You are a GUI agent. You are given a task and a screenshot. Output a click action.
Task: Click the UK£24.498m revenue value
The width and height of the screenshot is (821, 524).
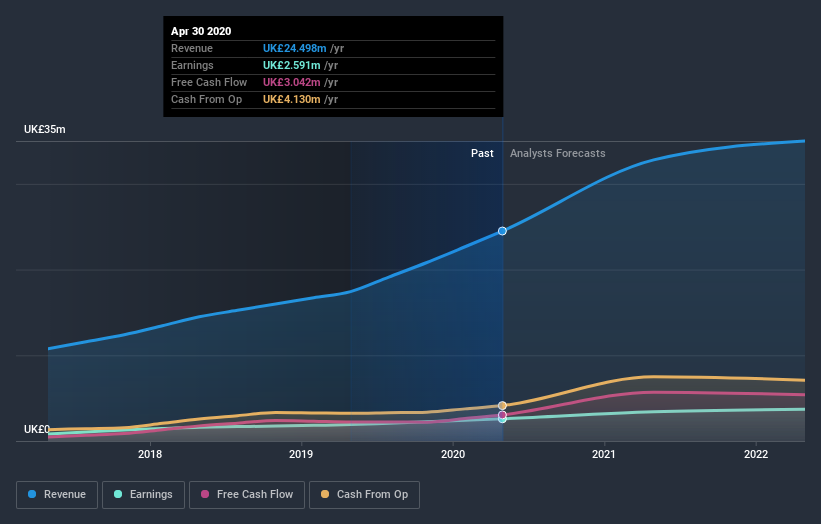coord(294,48)
